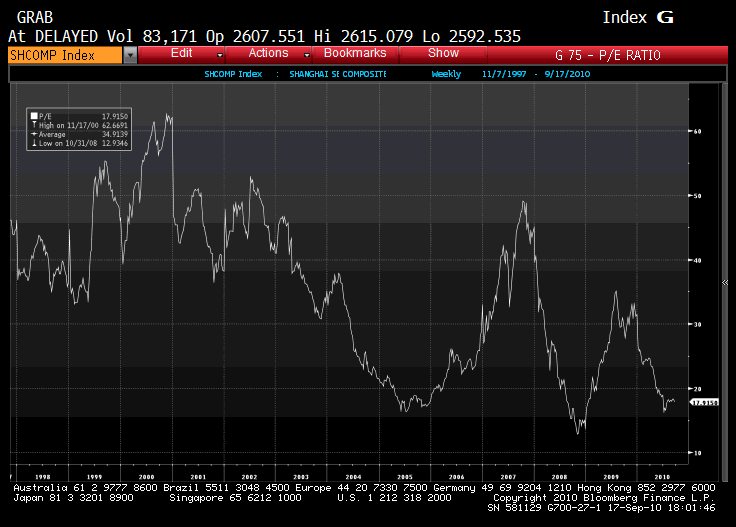Click SHANGHAI SE COMPOSITE name in header
The height and width of the screenshot is (527, 736).
click(337, 74)
